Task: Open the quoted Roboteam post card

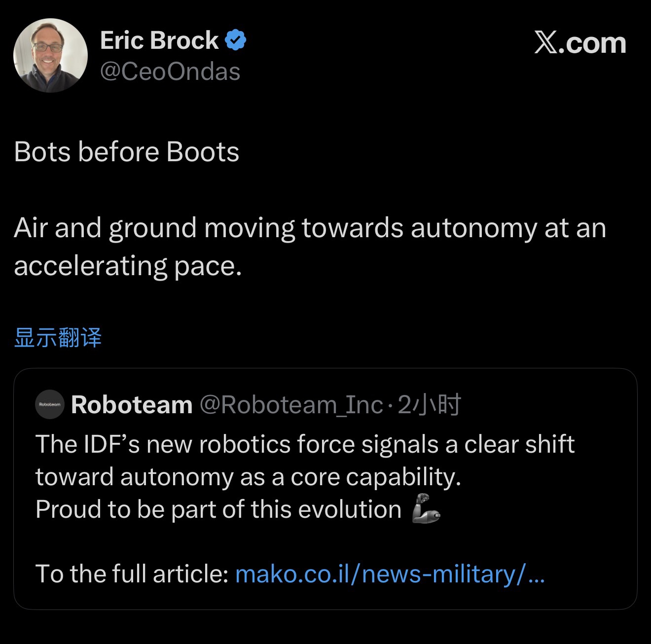Action: click(x=325, y=489)
